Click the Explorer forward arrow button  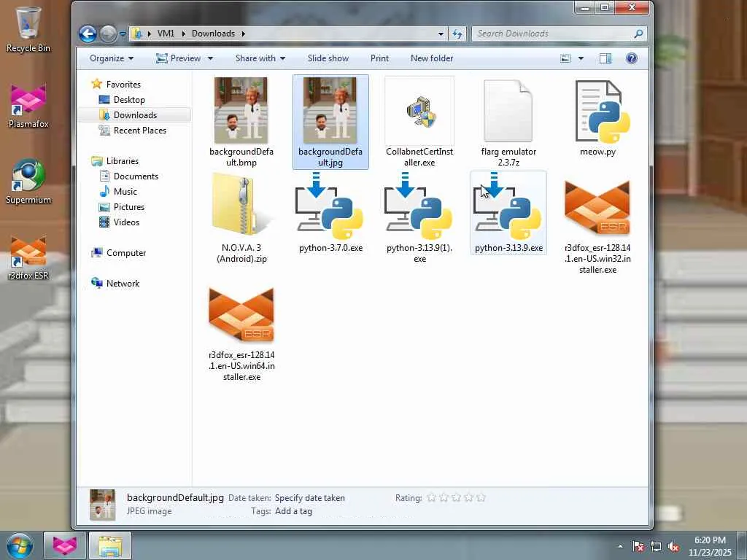pos(108,34)
